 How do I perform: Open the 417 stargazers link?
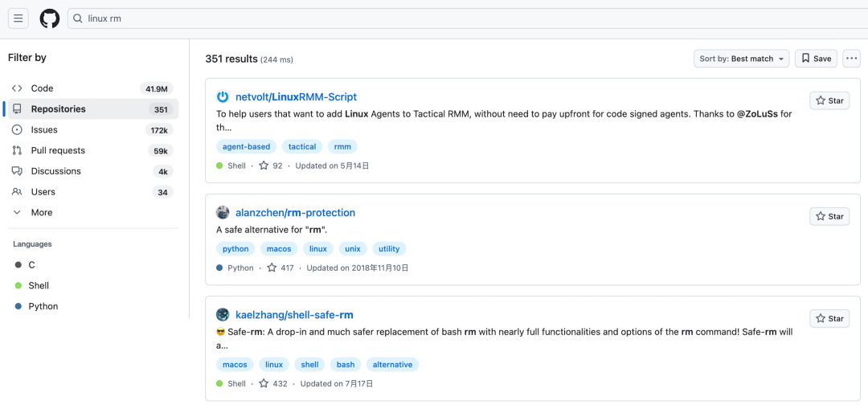coord(280,268)
